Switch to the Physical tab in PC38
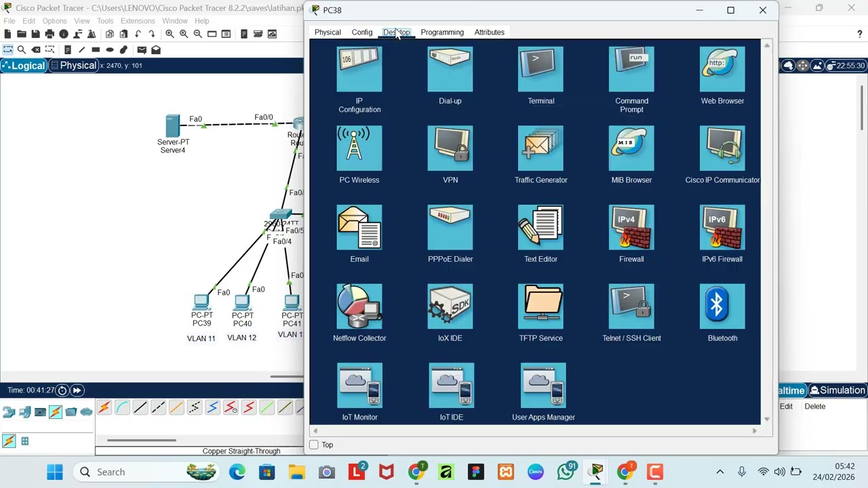 pos(328,32)
